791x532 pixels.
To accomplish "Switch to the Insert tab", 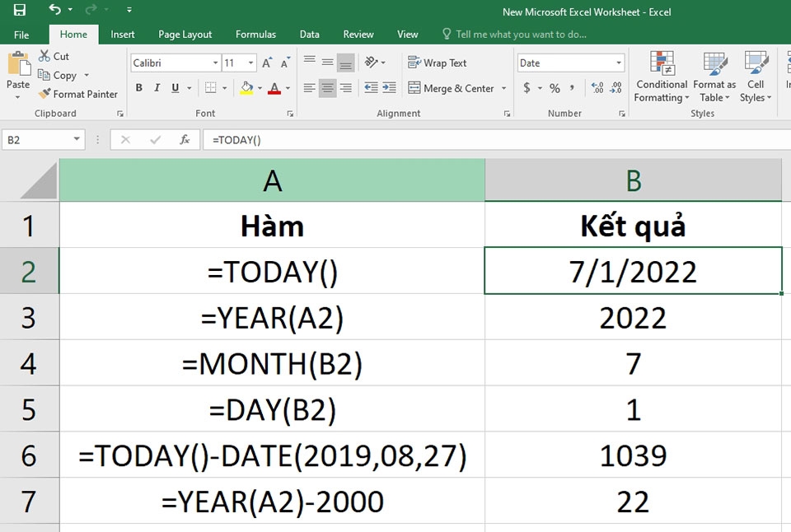I will (122, 35).
